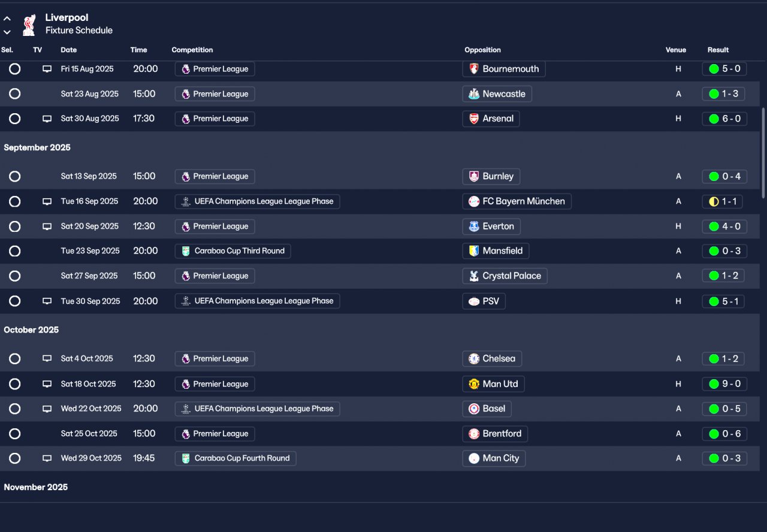The height and width of the screenshot is (532, 767).
Task: Click the up chevron beside Liverpool
Action: pos(7,19)
